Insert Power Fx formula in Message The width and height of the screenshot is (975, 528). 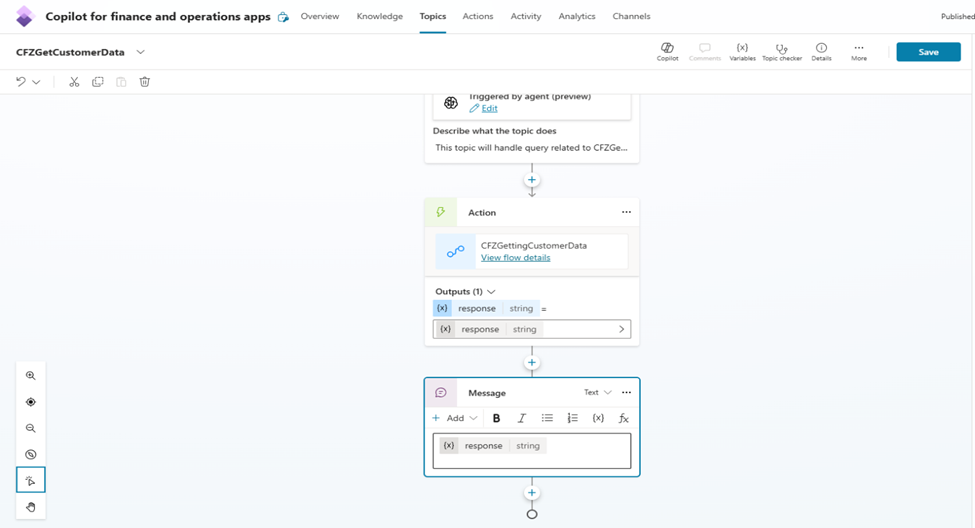tap(624, 418)
